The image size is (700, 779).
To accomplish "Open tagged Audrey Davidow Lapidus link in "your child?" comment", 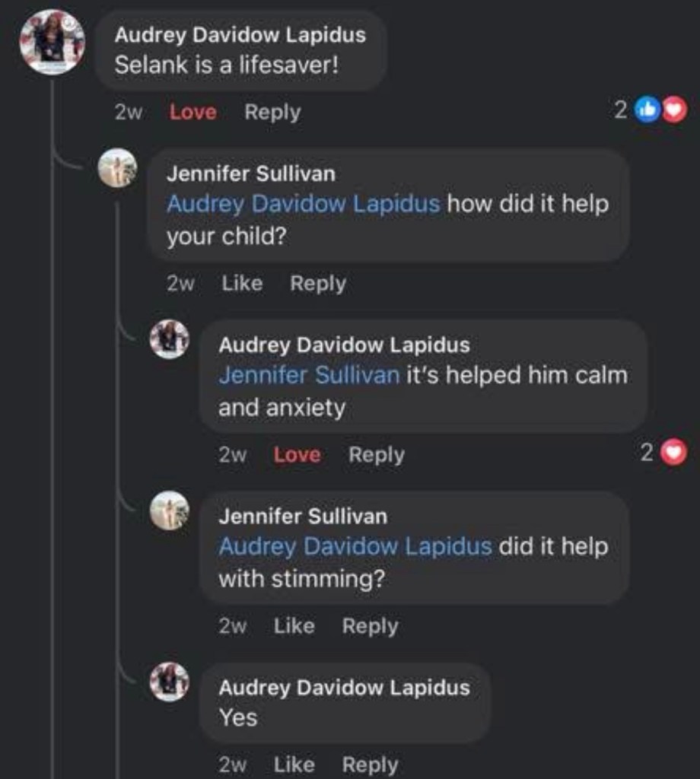I will point(303,204).
